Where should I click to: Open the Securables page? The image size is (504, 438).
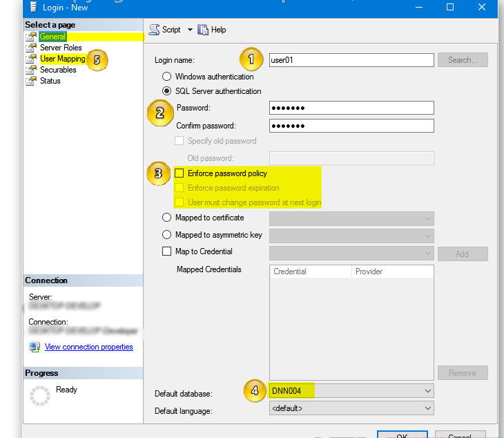coord(58,70)
